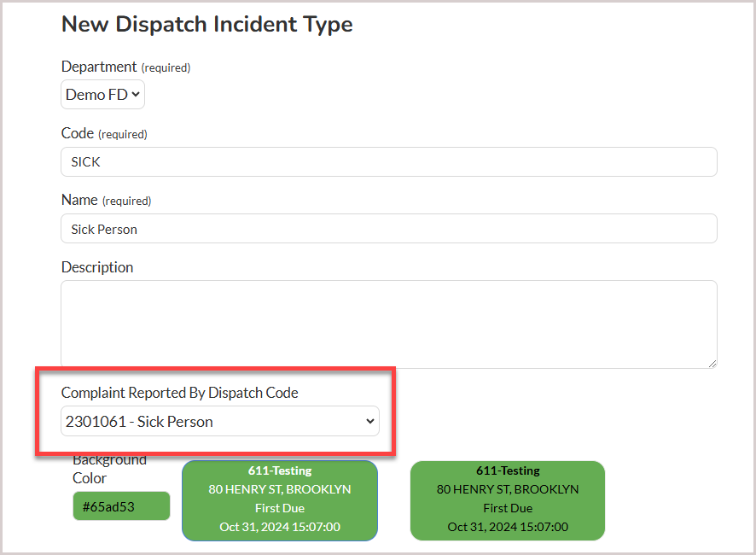This screenshot has height=555, width=756.
Task: Click the chevron arrow in Demo FD selector
Action: point(136,94)
